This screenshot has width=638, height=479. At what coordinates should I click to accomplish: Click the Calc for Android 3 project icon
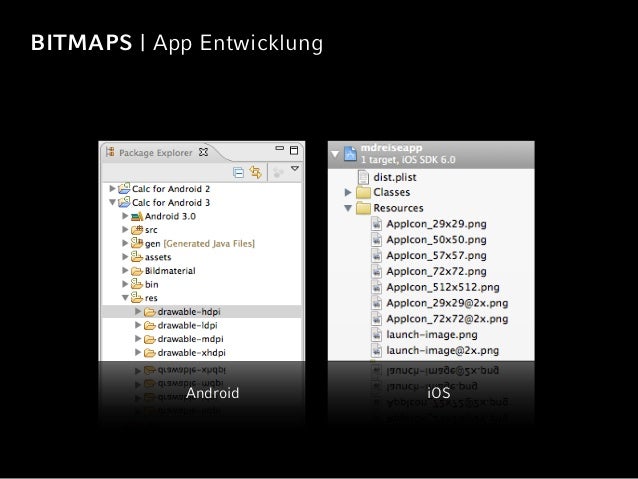tap(124, 202)
